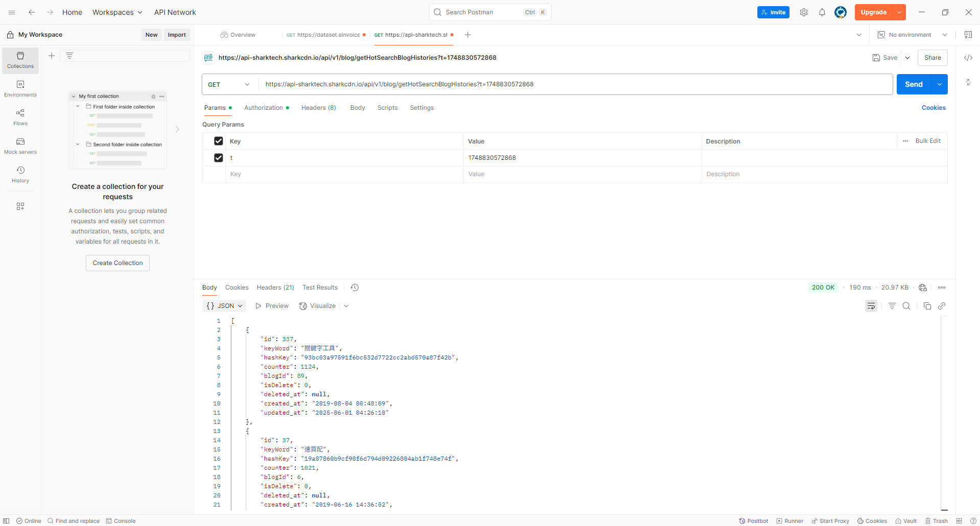
Task: Switch to the Scripts tab
Action: point(388,108)
